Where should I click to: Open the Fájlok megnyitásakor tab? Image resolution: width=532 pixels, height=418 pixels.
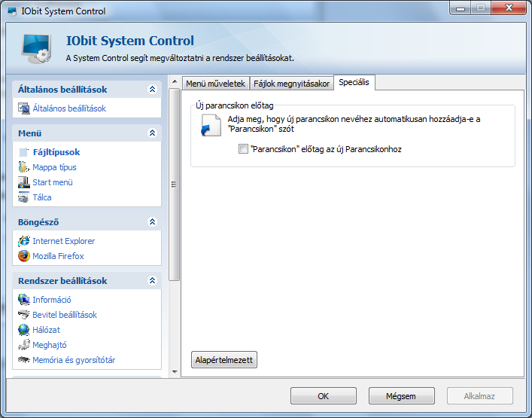[x=292, y=84]
